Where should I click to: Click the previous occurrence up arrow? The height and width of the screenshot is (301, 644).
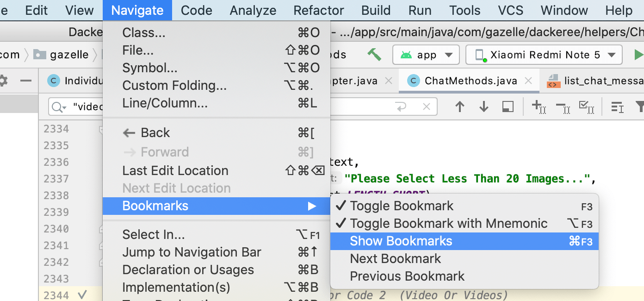[460, 107]
